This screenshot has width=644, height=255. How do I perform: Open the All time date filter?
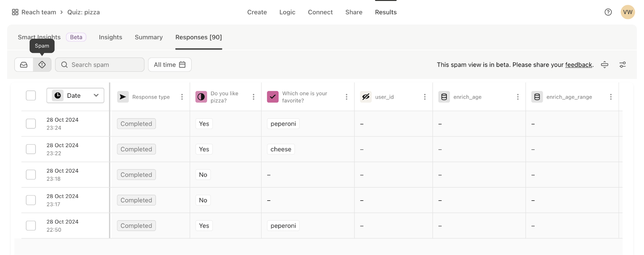(x=169, y=65)
